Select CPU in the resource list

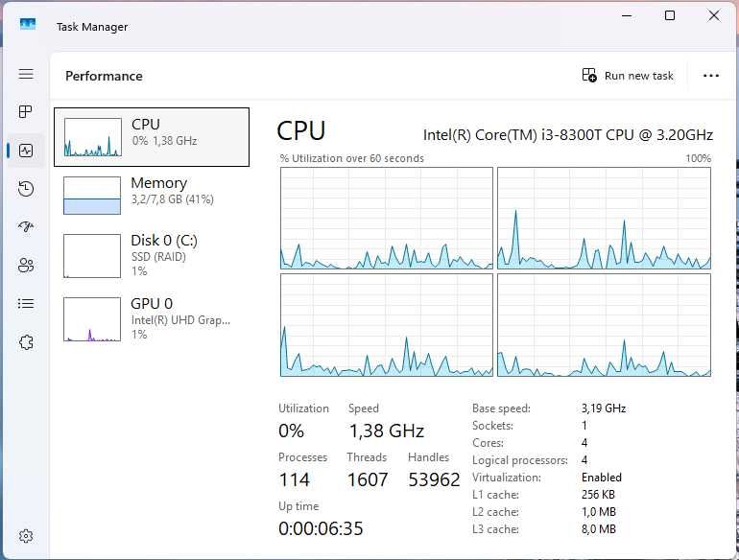pyautogui.click(x=152, y=136)
